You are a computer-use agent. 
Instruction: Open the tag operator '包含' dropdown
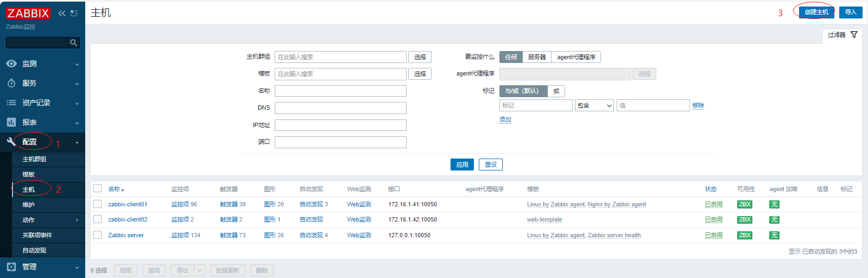click(594, 105)
